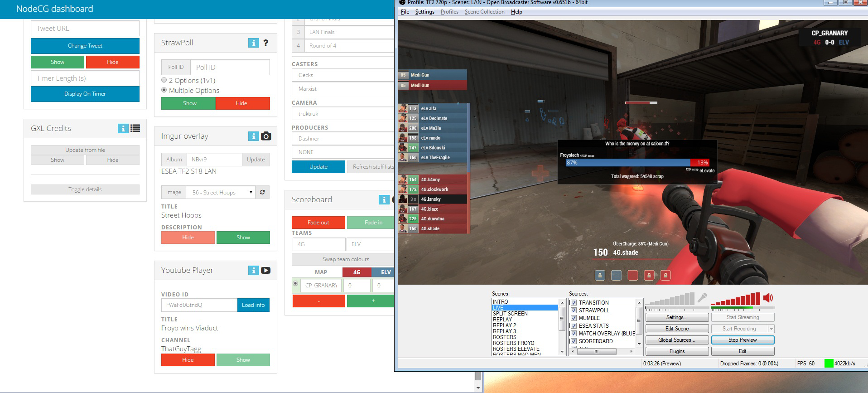
Task: Mute desktop audio speaker icon in OBS
Action: pos(768,298)
